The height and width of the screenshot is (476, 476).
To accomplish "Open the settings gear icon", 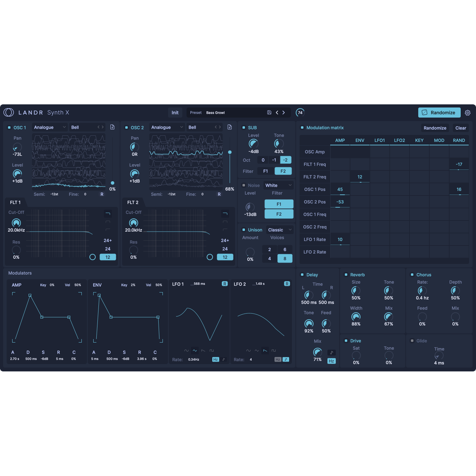I will (468, 112).
